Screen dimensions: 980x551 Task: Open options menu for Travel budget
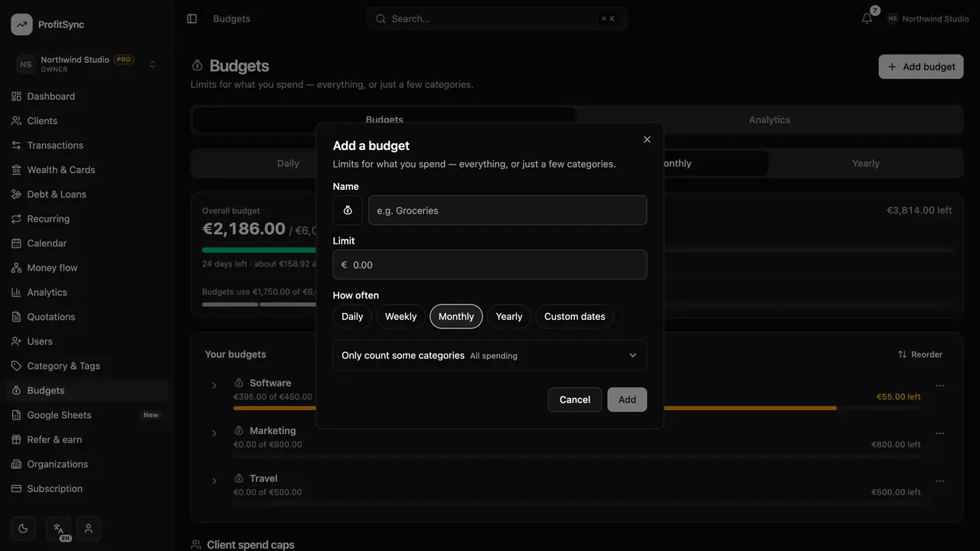click(940, 481)
